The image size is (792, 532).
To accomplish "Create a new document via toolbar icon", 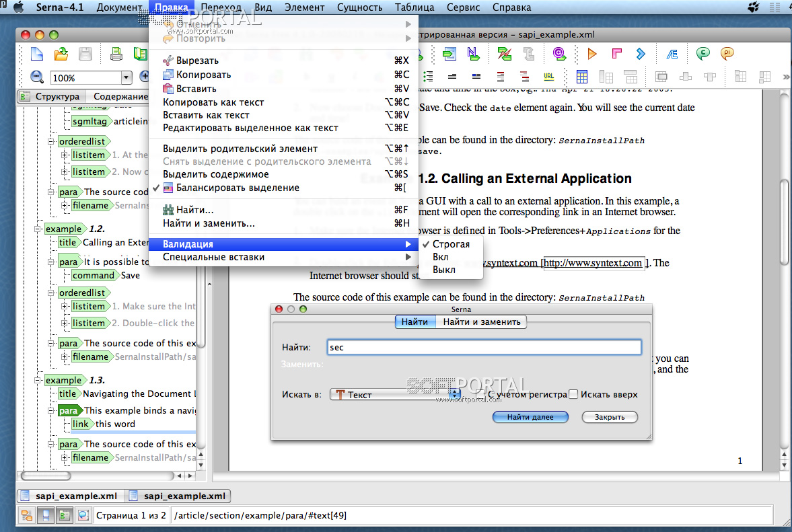I will [37, 54].
